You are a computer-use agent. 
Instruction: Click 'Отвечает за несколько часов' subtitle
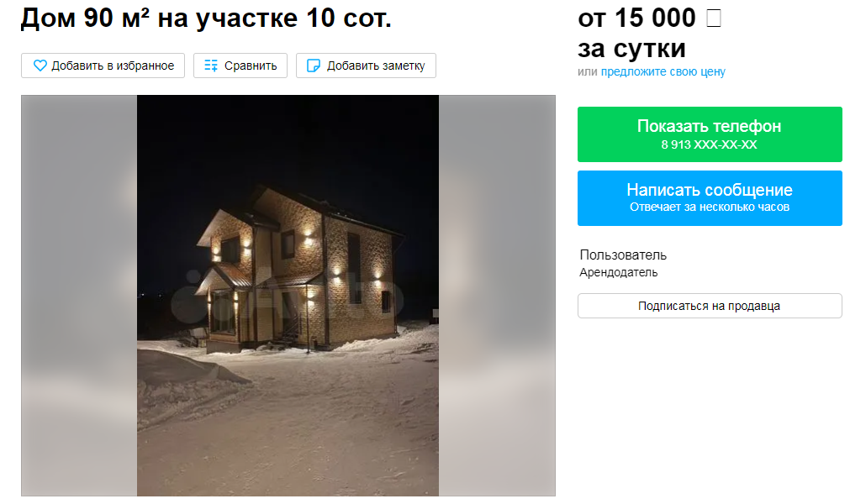tap(709, 207)
